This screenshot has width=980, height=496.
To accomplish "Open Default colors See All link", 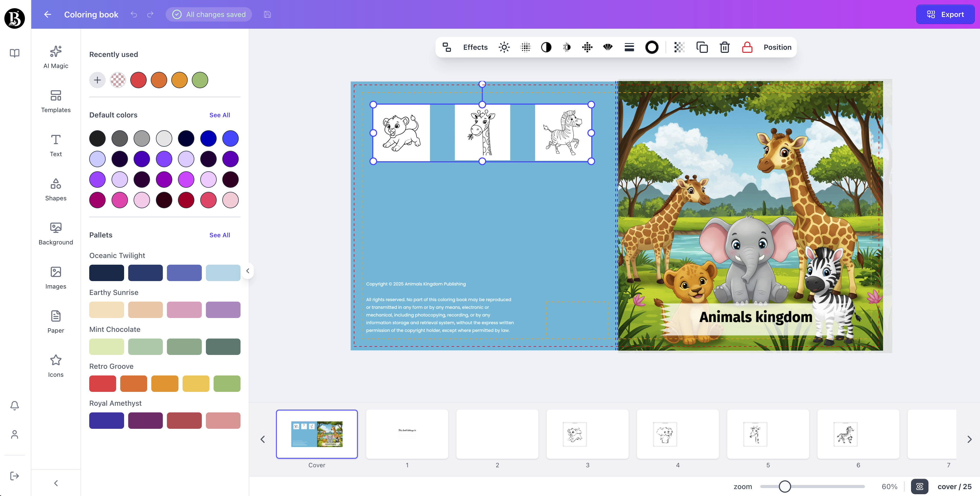I will (219, 114).
